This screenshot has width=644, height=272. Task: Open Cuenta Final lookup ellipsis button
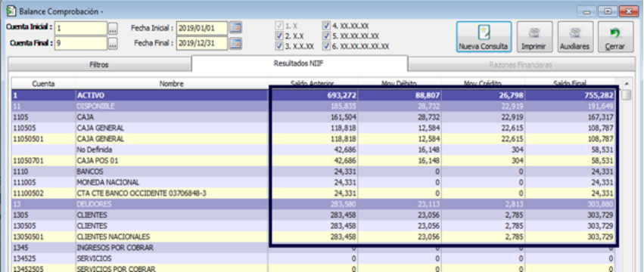(x=113, y=43)
